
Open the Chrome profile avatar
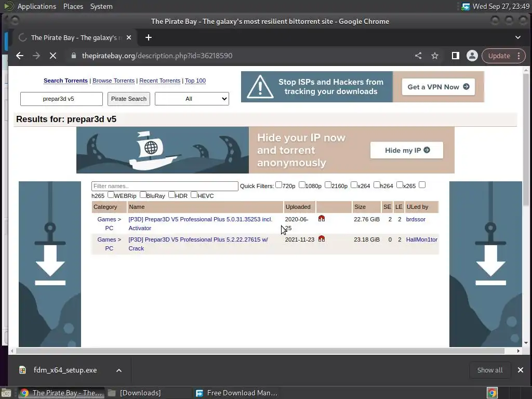click(x=472, y=56)
